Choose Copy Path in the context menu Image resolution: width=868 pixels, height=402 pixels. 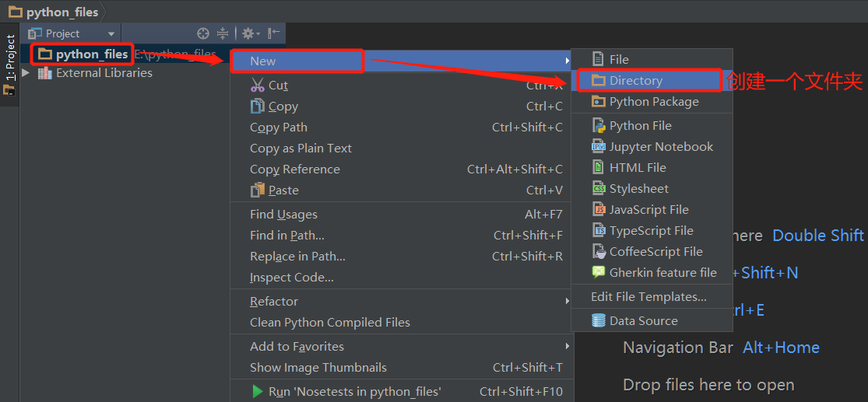(x=279, y=128)
